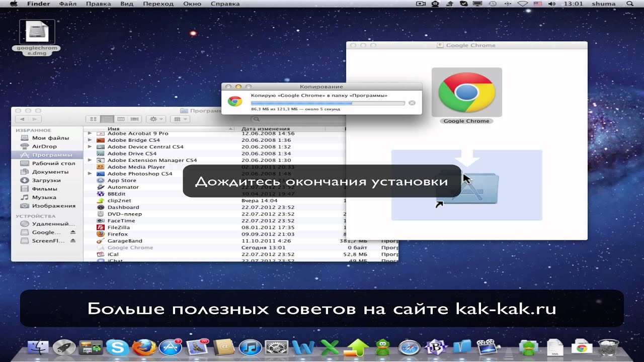
Task: Expand Adobe Device Central CS4 folder
Action: (x=90, y=147)
